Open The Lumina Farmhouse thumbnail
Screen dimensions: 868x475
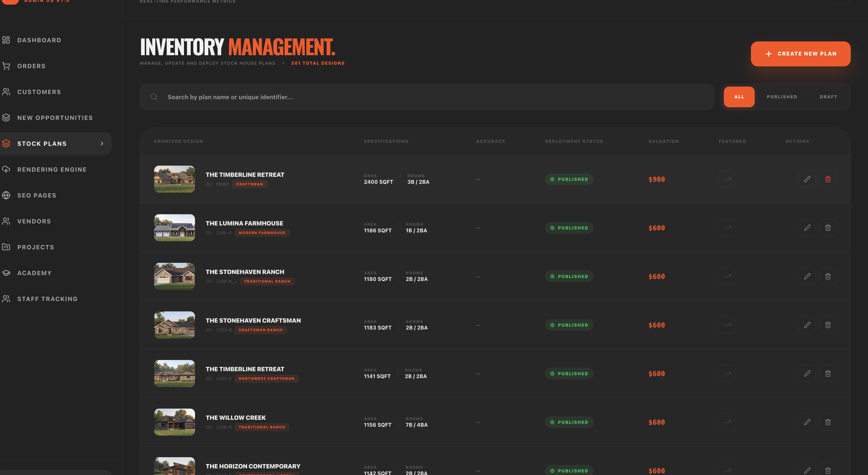[175, 228]
